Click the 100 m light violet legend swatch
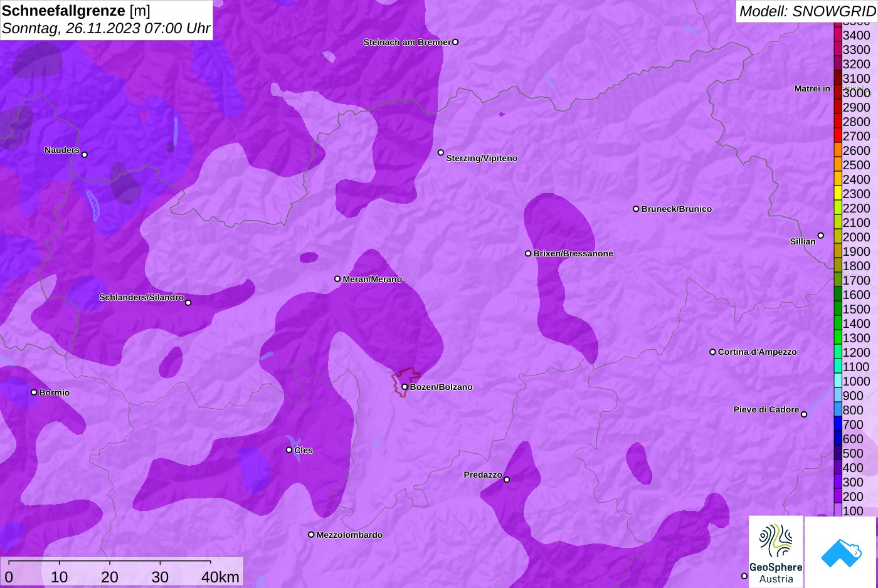 837,510
